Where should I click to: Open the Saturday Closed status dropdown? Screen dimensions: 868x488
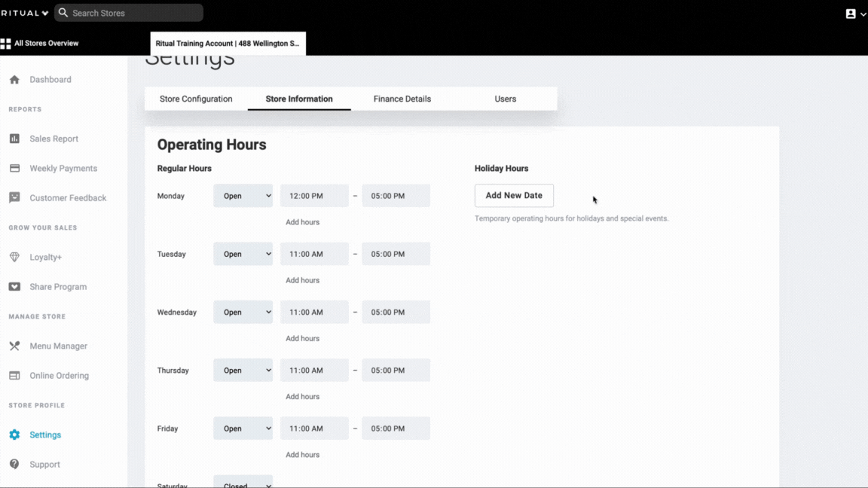(x=243, y=482)
